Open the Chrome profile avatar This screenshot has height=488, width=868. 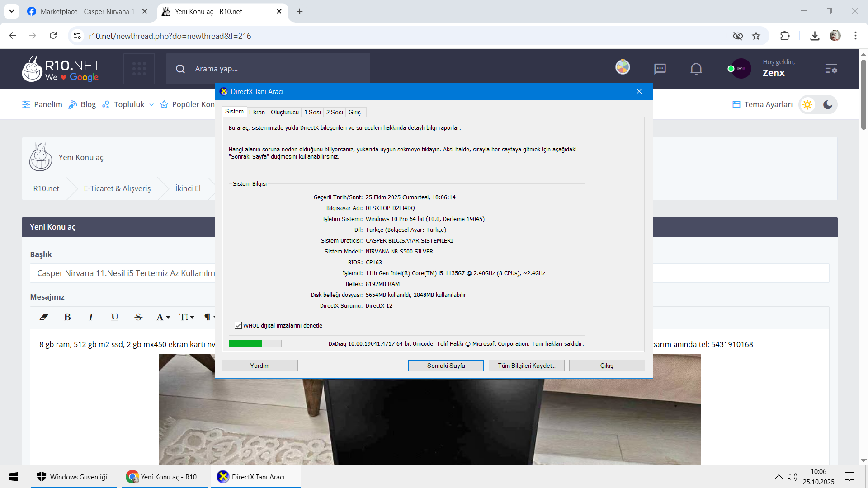coord(835,36)
